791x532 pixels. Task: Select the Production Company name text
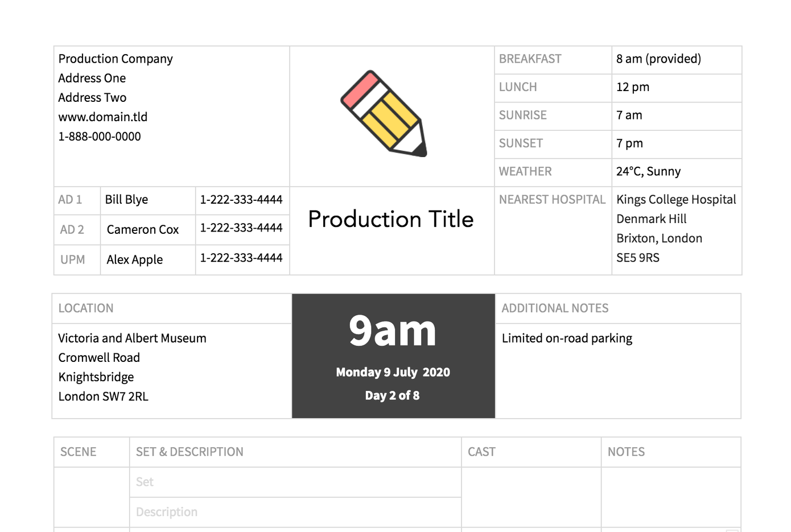[116, 59]
